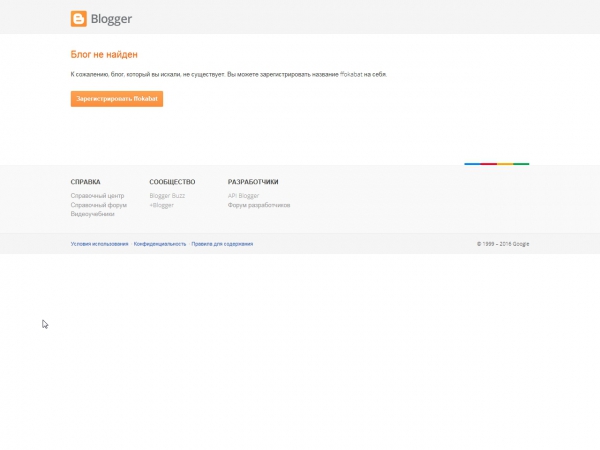Click the К сожалению error message text
This screenshot has height=450, width=600.
[x=229, y=74]
